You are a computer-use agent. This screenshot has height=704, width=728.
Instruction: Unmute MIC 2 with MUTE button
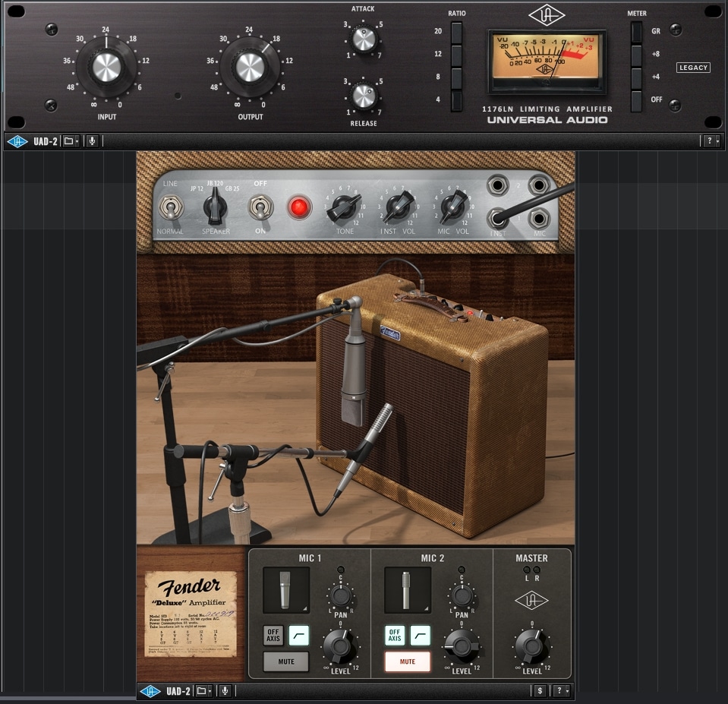408,661
